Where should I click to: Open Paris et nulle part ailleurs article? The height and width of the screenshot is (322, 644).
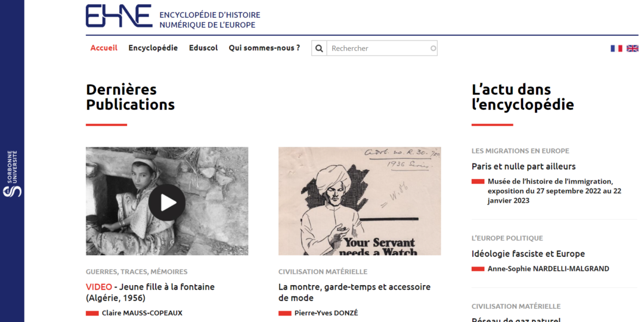click(524, 166)
